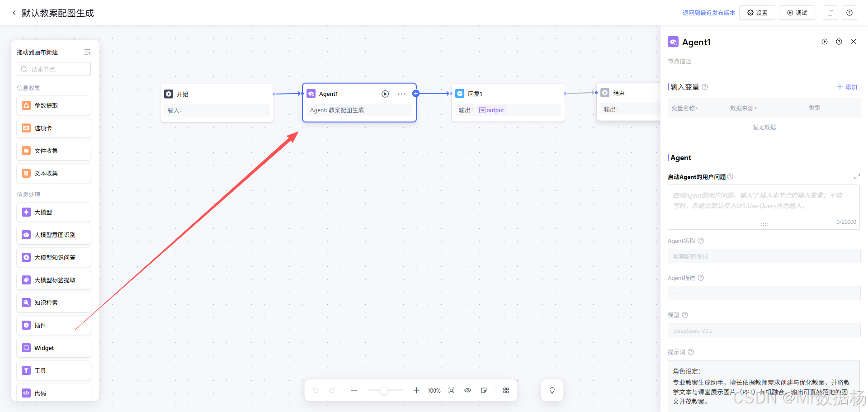Click the copy icon in header

pos(830,13)
